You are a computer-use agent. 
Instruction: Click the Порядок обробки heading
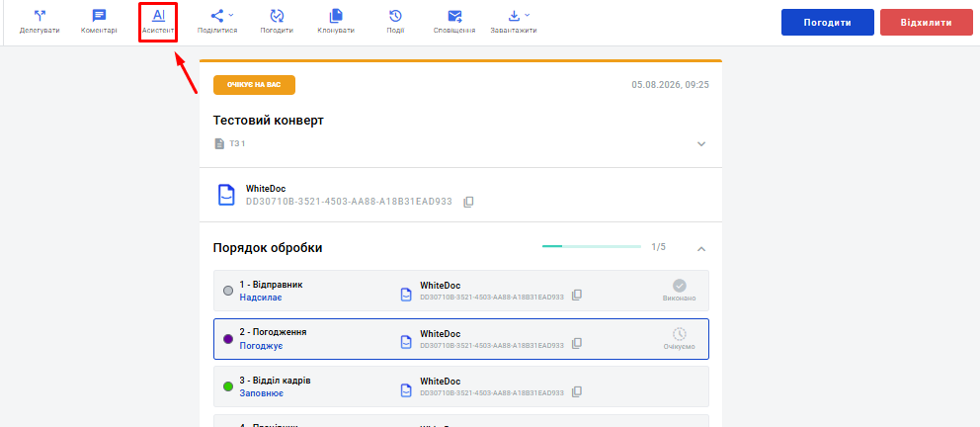coord(268,248)
